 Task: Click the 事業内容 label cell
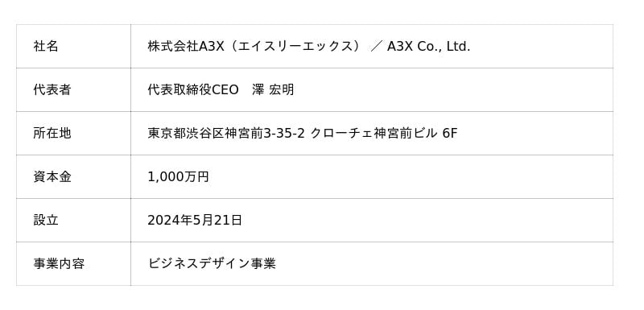pos(73,264)
